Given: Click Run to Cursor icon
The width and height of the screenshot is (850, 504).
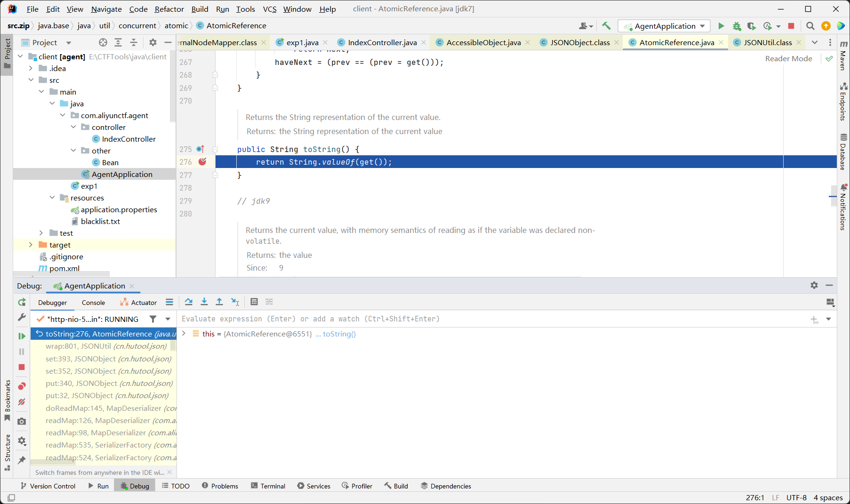Looking at the screenshot, I should coord(235,302).
